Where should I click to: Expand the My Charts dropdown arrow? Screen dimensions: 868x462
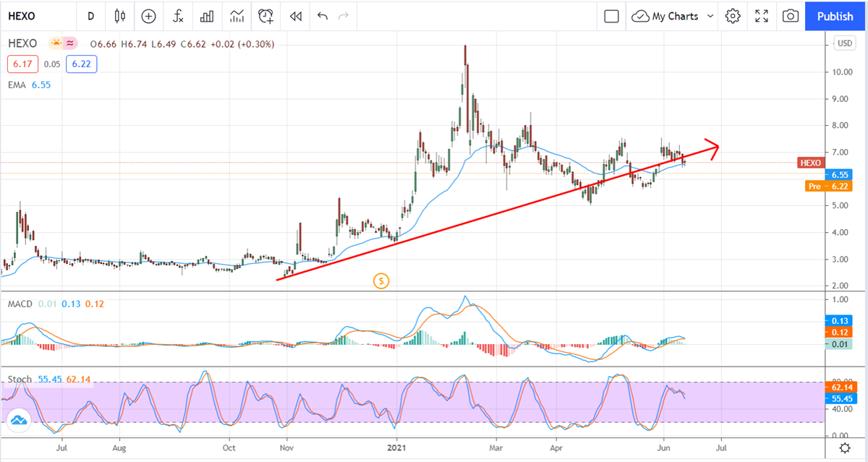click(710, 16)
